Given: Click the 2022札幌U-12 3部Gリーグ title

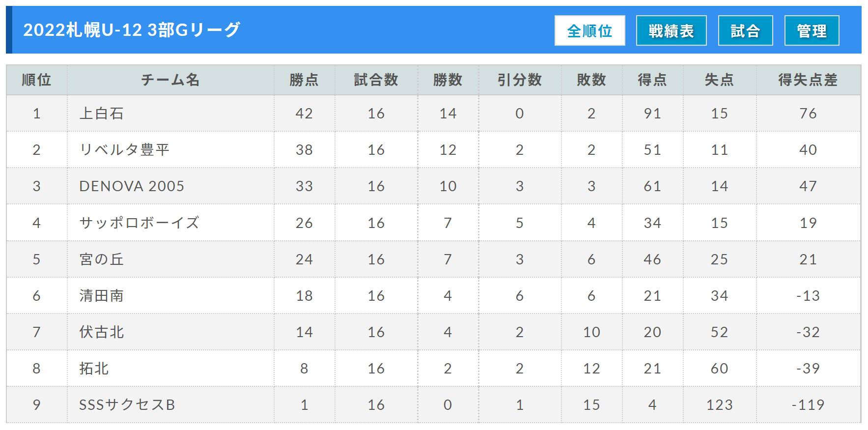Looking at the screenshot, I should 132,30.
